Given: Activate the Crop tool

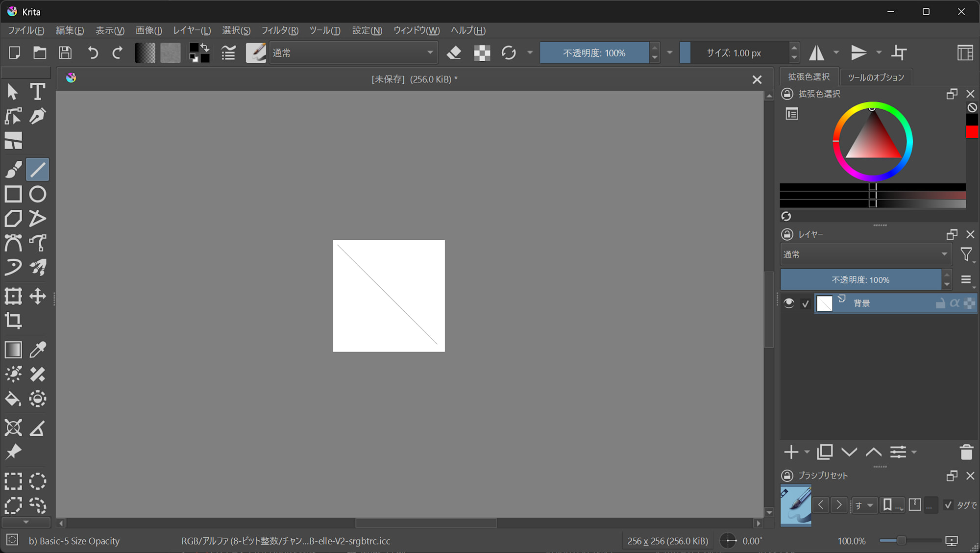Looking at the screenshot, I should point(13,321).
